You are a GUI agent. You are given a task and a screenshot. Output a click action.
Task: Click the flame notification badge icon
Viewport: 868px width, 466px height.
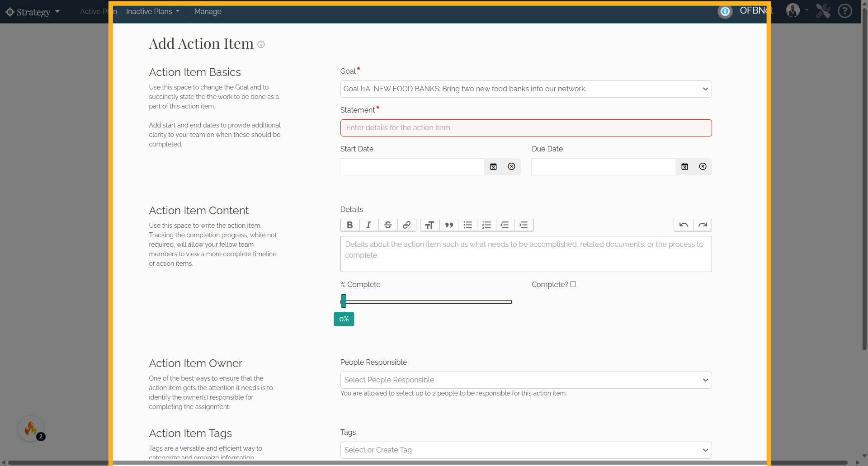(x=31, y=428)
